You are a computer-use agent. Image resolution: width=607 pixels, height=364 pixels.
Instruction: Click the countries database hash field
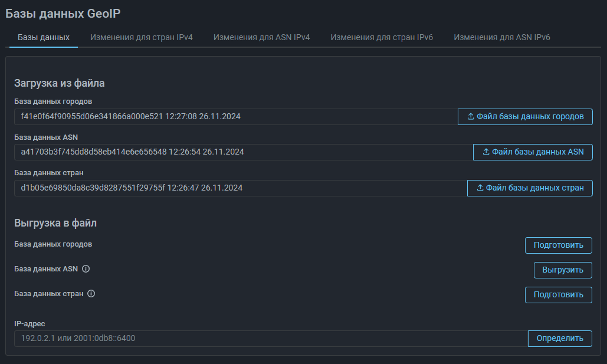[x=240, y=188]
